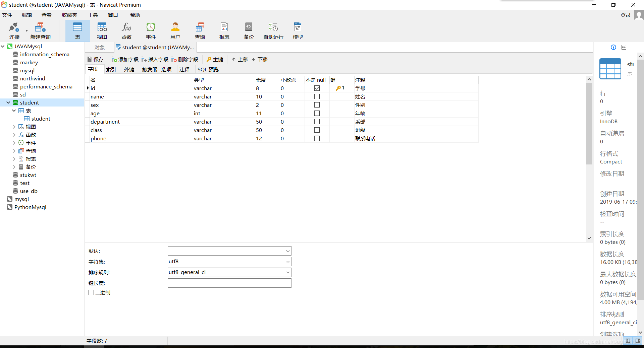644x348 pixels.
Task: Toggle not-null checkbox for department field
Action: 317,122
